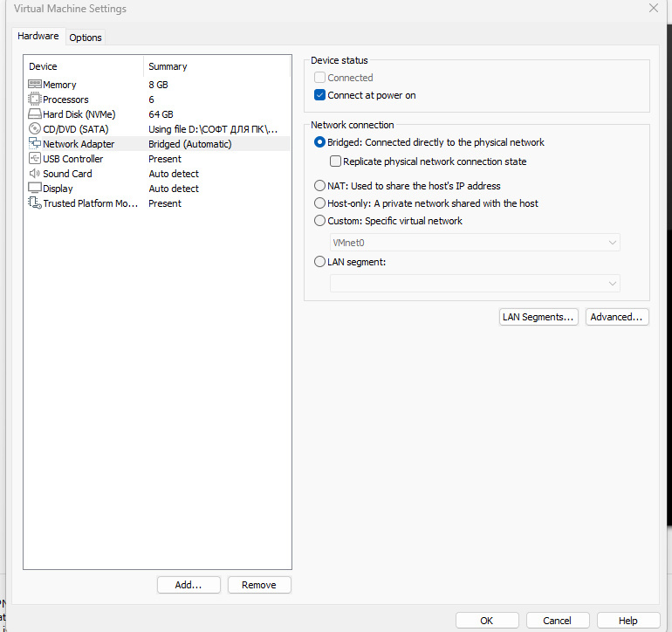This screenshot has height=632, width=672.
Task: Select the Sound Card speaker icon
Action: pos(35,173)
